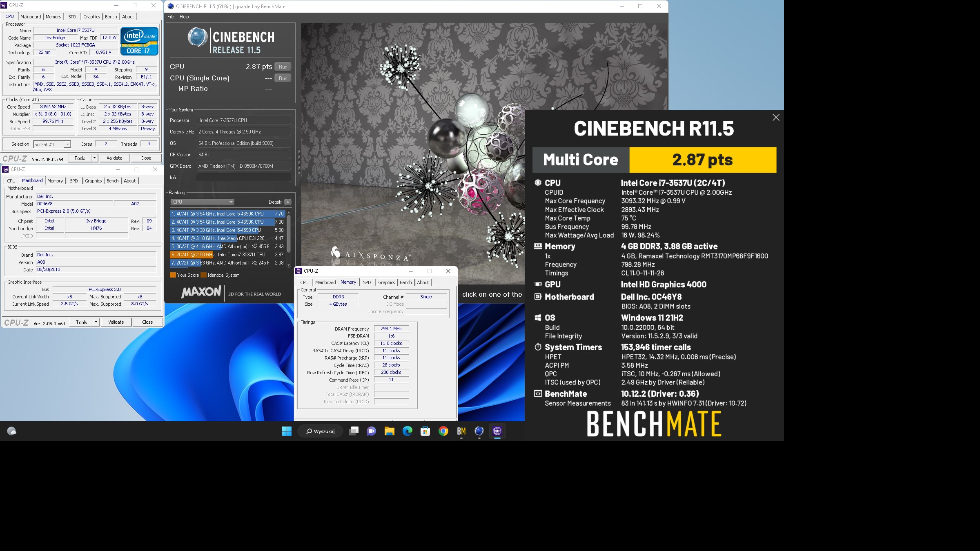This screenshot has width=980, height=551.
Task: Run the CPU Single Core benchmark
Action: click(283, 78)
